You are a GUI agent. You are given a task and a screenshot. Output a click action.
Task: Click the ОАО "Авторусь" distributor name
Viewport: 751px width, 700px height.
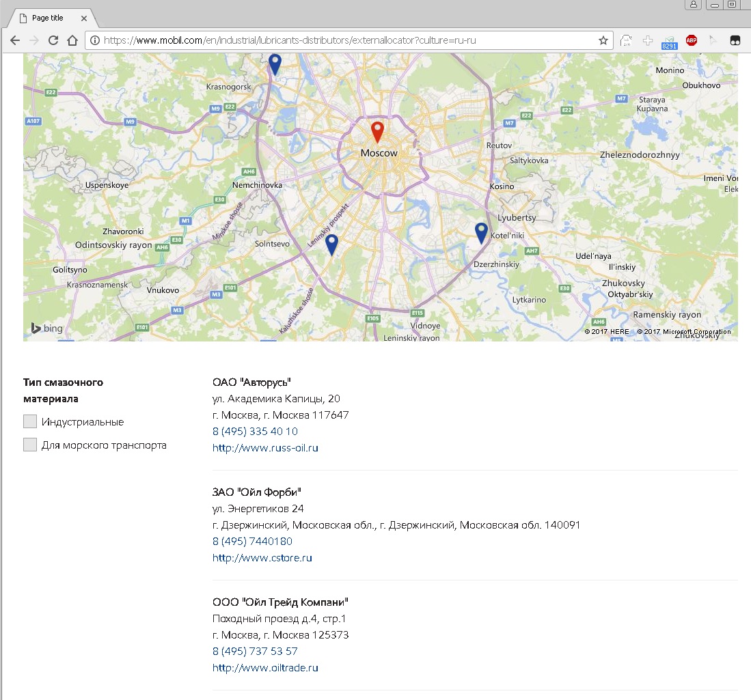pyautogui.click(x=252, y=382)
